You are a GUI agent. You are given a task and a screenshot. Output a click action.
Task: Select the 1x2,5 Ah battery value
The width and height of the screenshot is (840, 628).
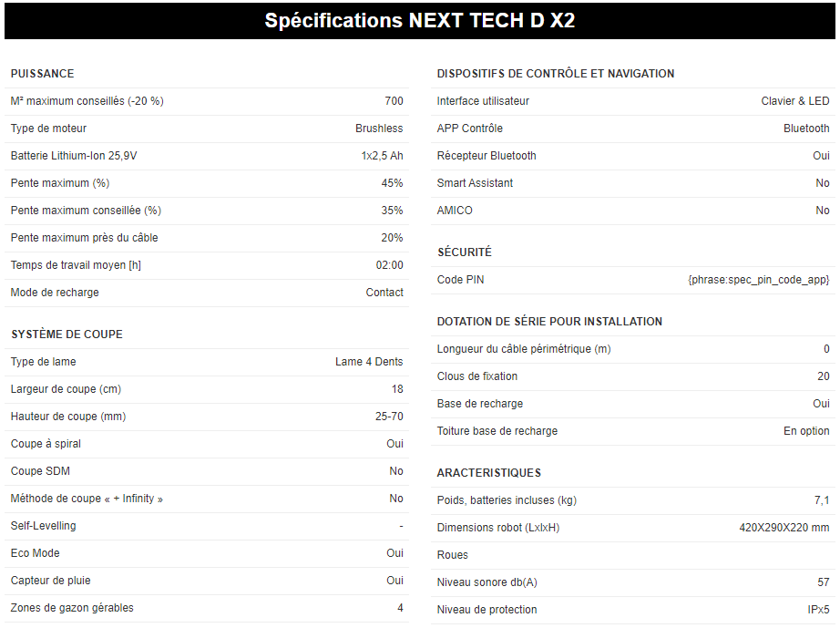tap(382, 156)
